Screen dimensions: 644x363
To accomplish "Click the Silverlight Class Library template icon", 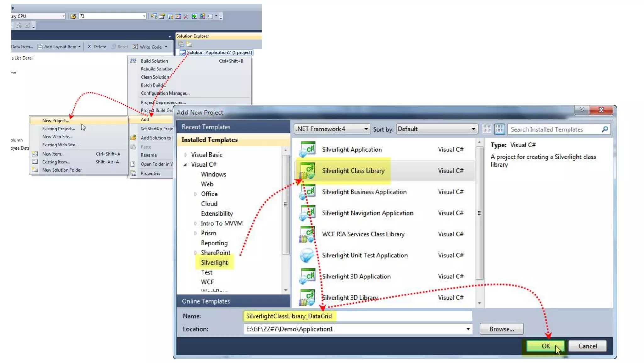I will [307, 171].
